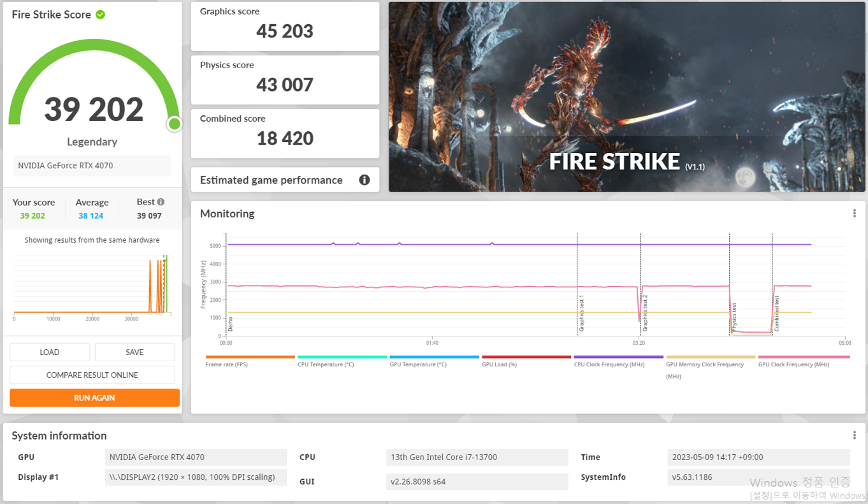Click the orange RUN AGAIN button
Screen dimensions: 868x504
(94, 398)
